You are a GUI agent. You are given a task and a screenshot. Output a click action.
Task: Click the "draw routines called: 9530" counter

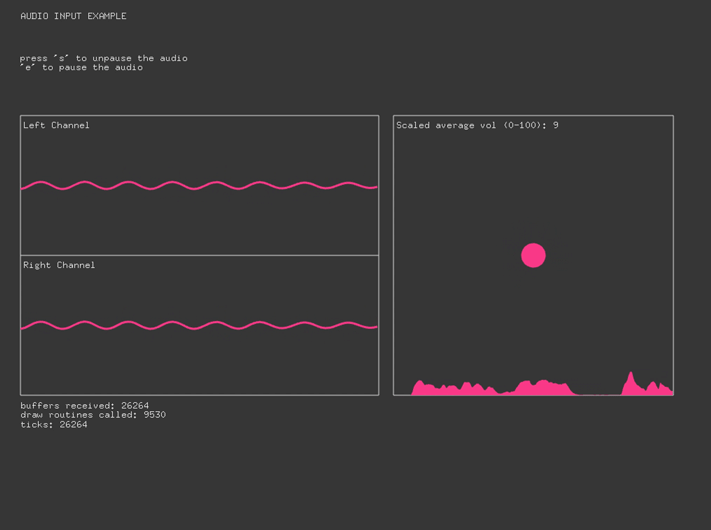point(93,415)
